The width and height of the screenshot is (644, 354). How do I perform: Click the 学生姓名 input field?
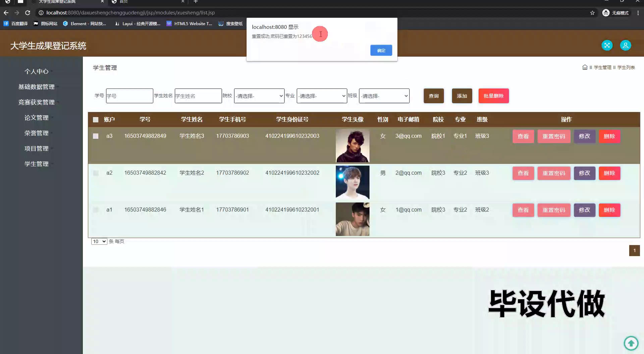(198, 96)
